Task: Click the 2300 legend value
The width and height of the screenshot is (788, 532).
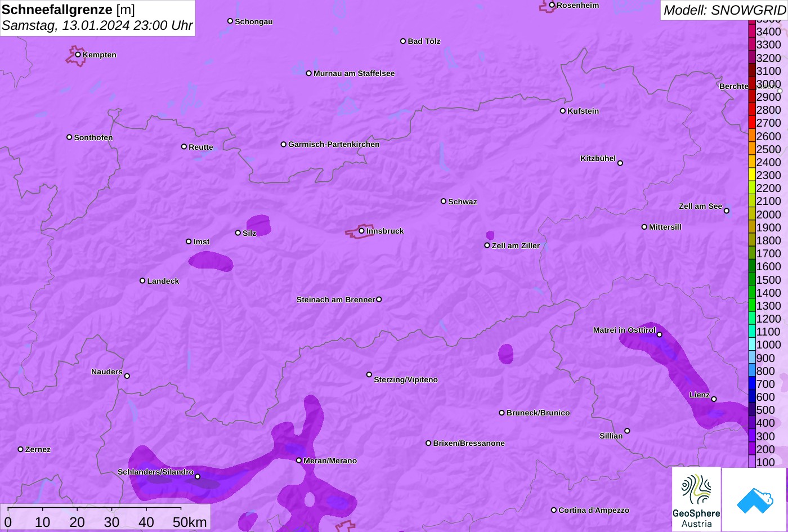Action: [x=768, y=175]
